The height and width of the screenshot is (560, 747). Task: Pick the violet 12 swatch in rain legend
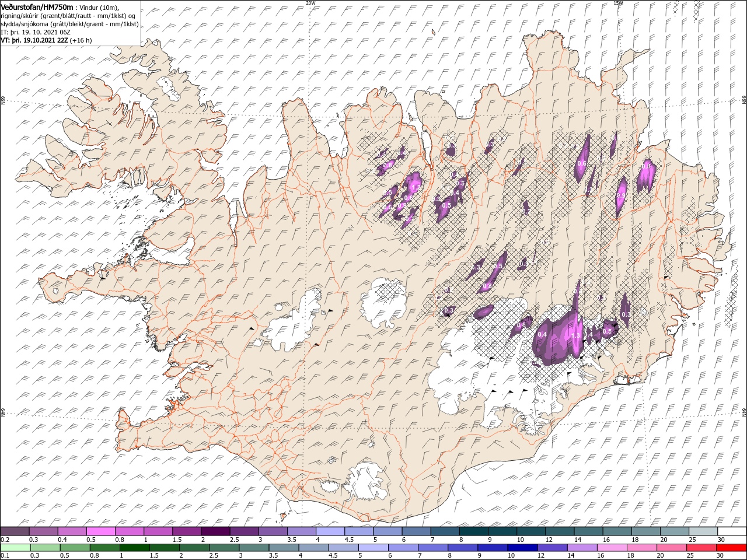click(x=551, y=548)
